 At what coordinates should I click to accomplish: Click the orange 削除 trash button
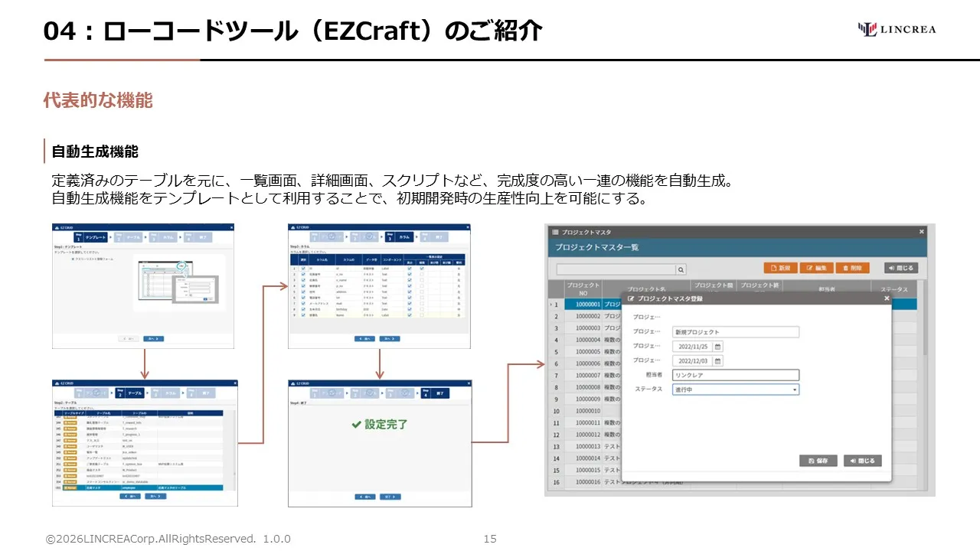[x=853, y=268]
